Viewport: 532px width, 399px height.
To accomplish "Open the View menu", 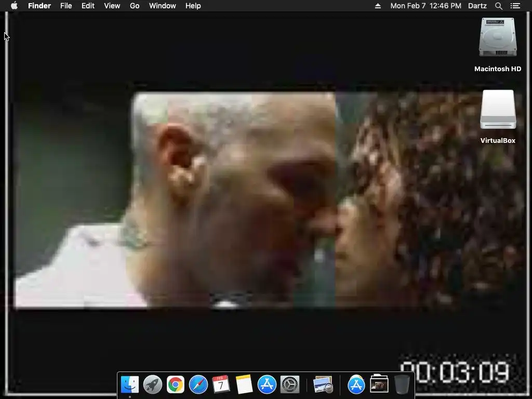I will (112, 6).
